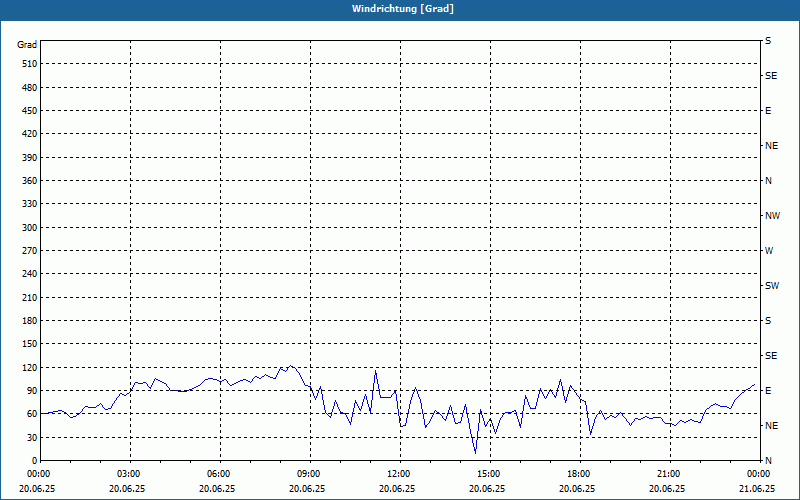Click the 20.06.25 date under 03:00
This screenshot has height=500, width=800.
127,488
